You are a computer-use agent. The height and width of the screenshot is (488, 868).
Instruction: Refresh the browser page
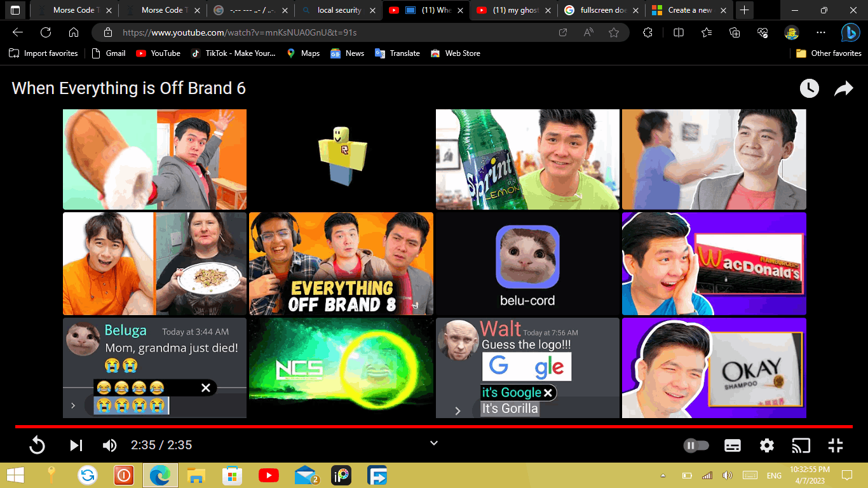46,32
